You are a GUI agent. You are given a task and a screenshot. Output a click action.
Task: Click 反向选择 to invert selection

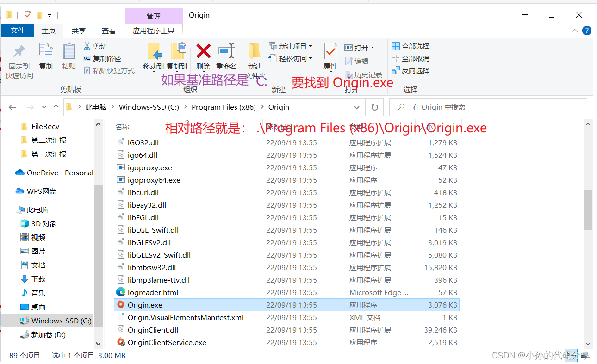(x=410, y=70)
